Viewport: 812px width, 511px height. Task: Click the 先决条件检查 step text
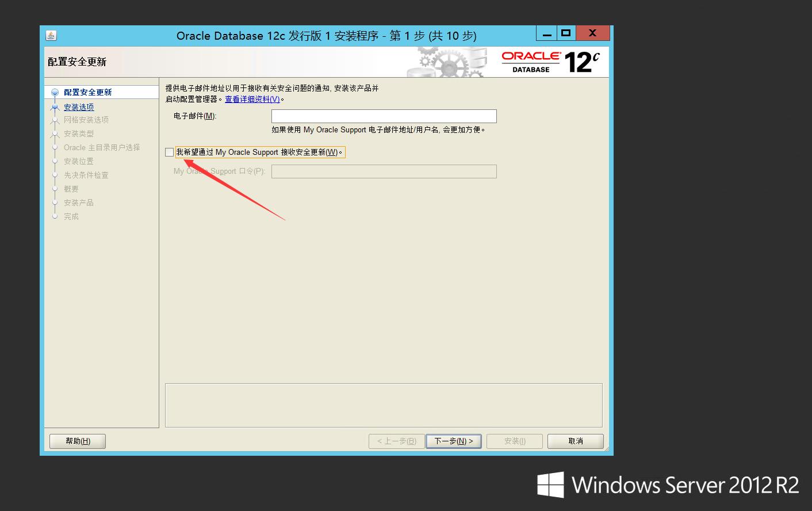[86, 175]
